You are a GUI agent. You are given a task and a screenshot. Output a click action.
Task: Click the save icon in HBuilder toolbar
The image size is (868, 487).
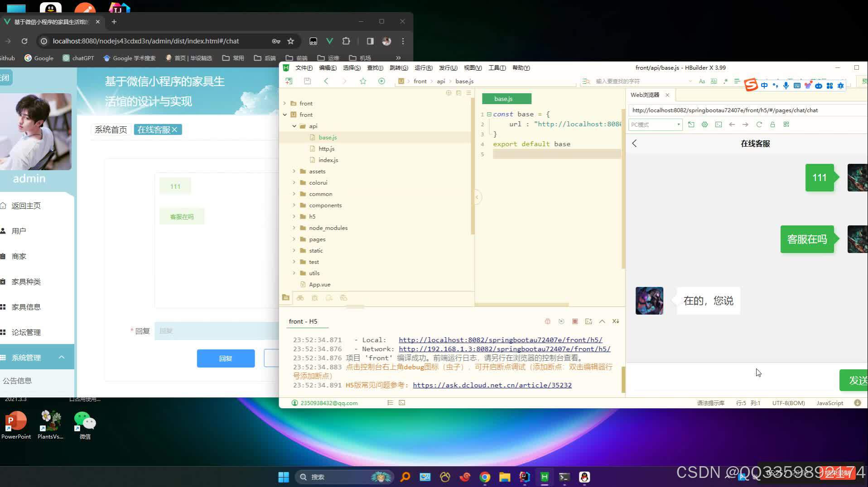pyautogui.click(x=307, y=81)
